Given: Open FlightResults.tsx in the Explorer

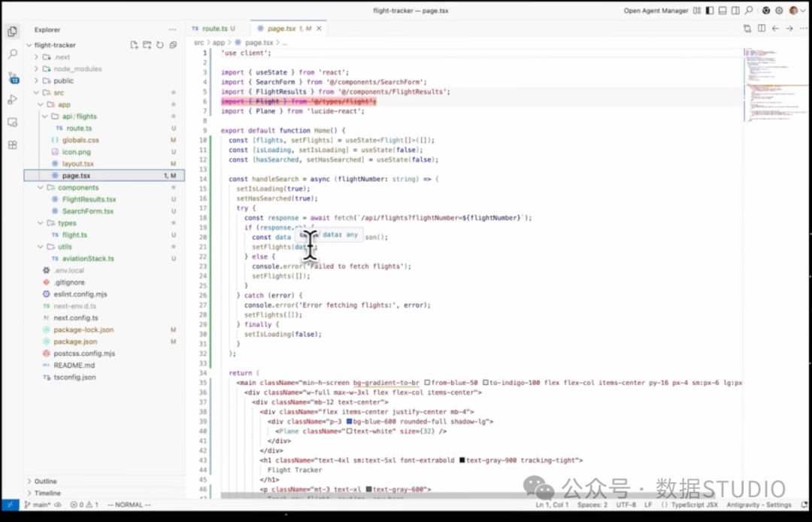Looking at the screenshot, I should pos(89,199).
